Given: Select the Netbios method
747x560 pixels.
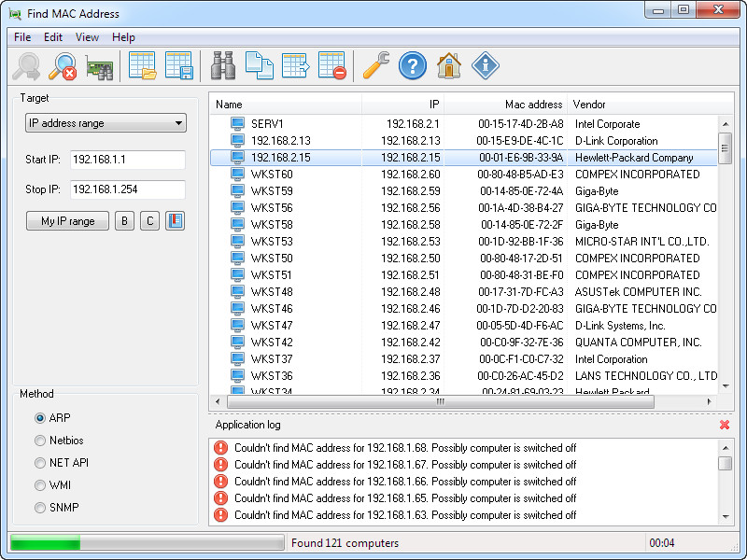Looking at the screenshot, I should [40, 441].
